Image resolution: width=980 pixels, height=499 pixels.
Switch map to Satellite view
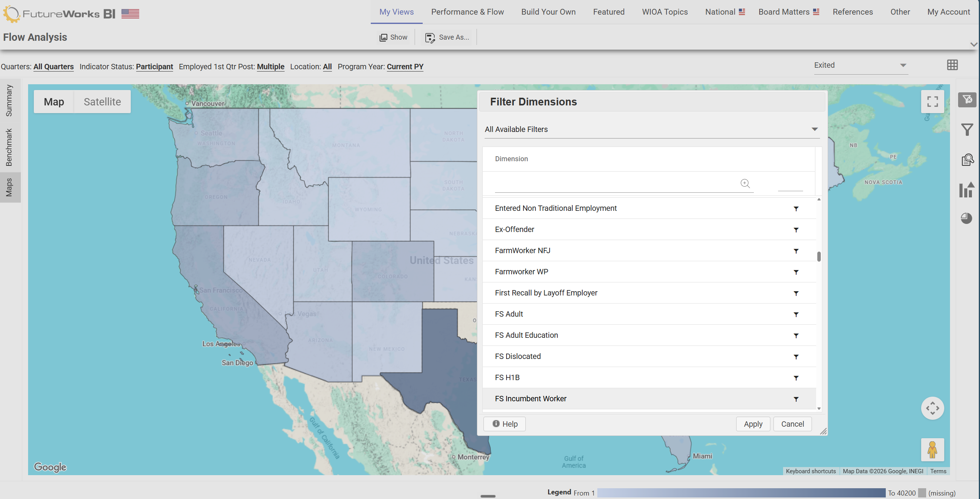(102, 102)
